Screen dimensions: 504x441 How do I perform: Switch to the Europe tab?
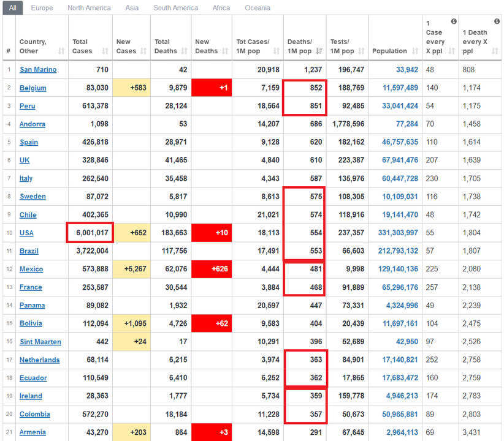pos(42,8)
